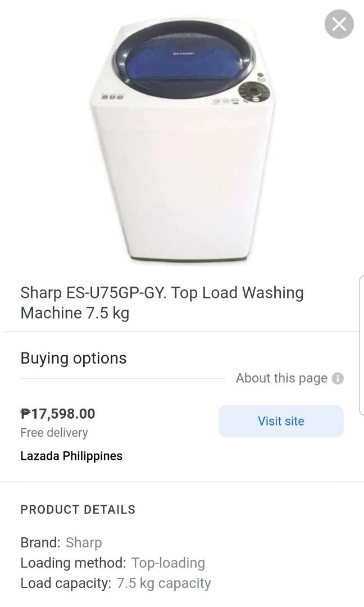Select the product title Sharp ES-U75GP-GY
Viewport: 364px width, 607px height.
tap(162, 303)
